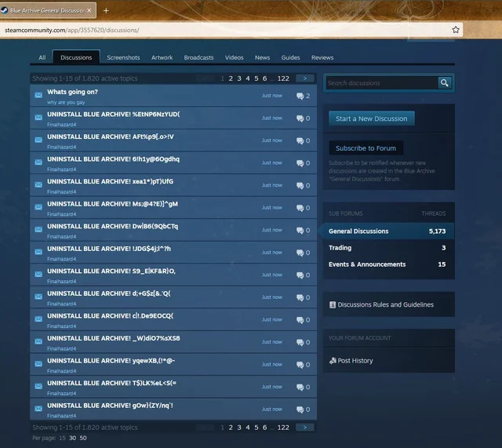Click the browser address bar URL
Image resolution: width=502 pixels, height=448 pixels.
point(71,30)
